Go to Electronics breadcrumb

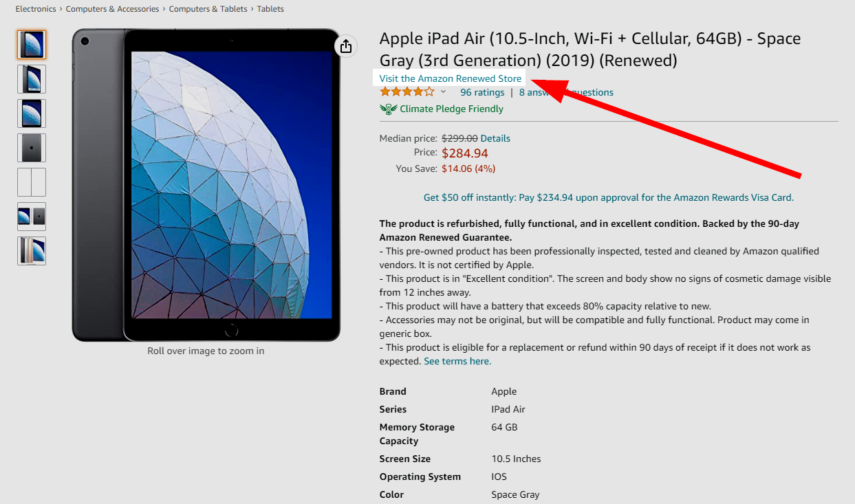tap(36, 9)
